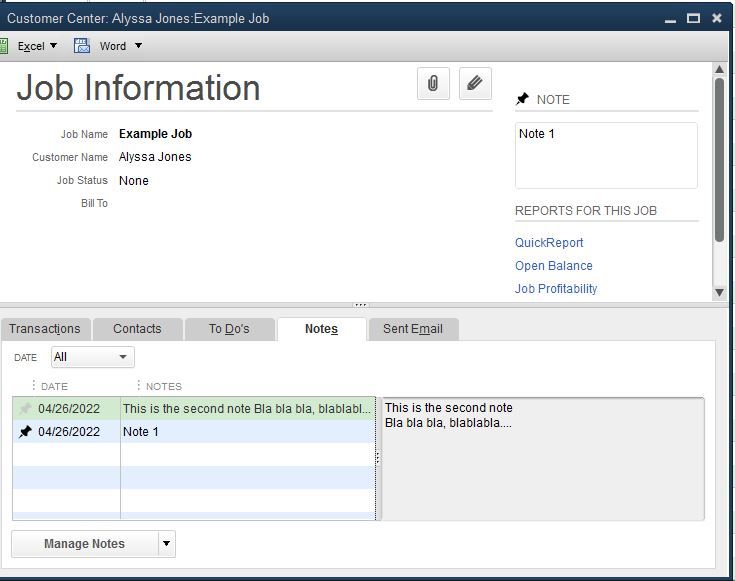The image size is (735, 581).
Task: Select the 'This is the second note' row
Action: coord(194,408)
